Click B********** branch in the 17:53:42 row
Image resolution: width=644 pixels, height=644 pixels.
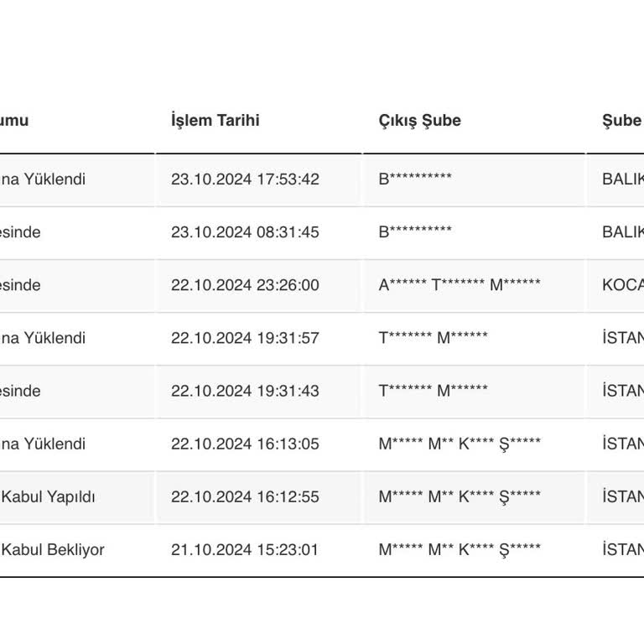click(x=415, y=179)
